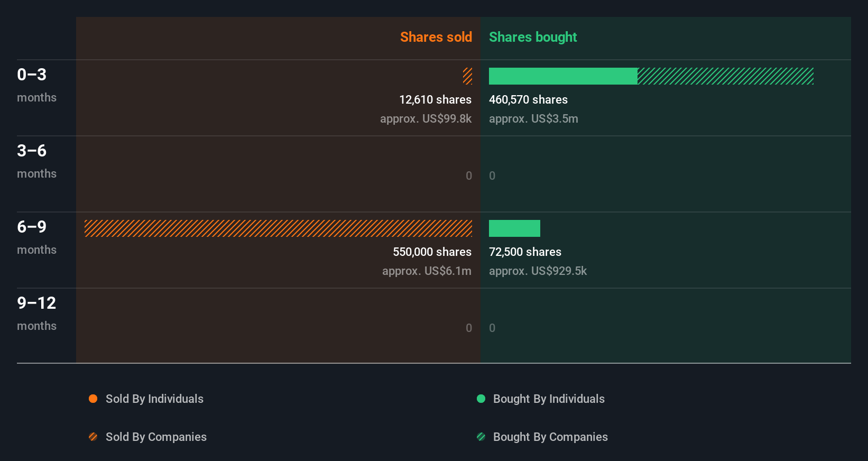Select the 3–6 months row label
Screen dimensions: 868x461
tap(36, 161)
